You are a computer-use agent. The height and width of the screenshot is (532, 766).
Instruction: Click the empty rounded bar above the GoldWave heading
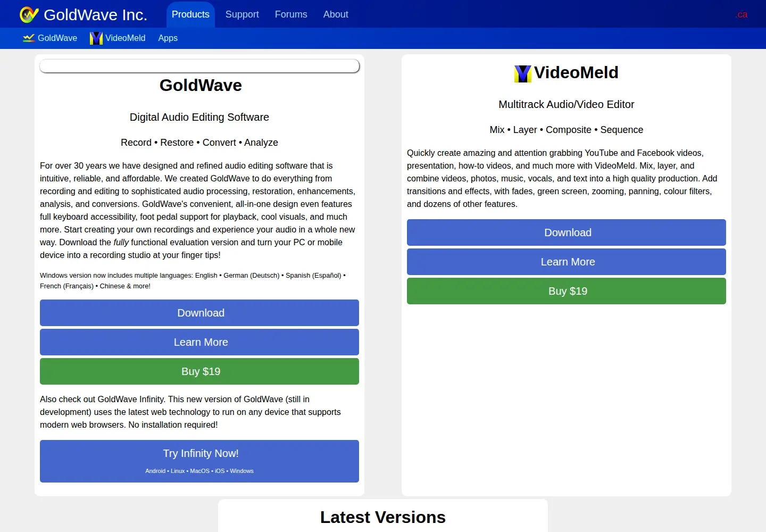coord(199,66)
